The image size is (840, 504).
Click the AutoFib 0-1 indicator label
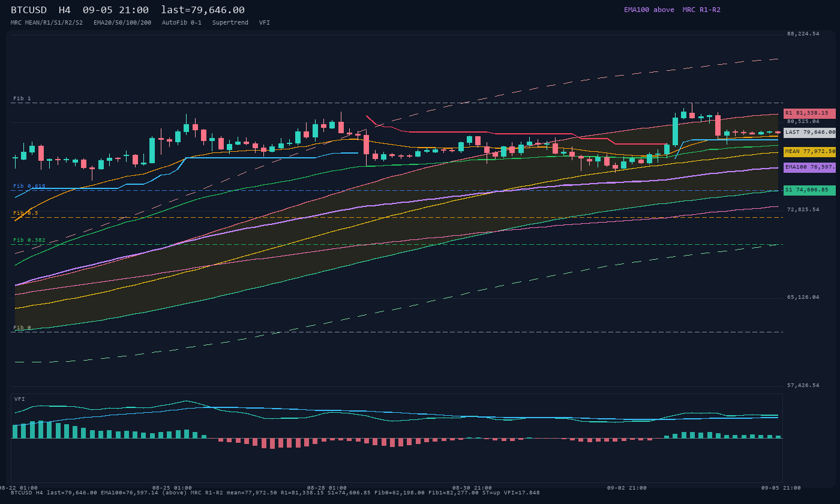coord(182,23)
